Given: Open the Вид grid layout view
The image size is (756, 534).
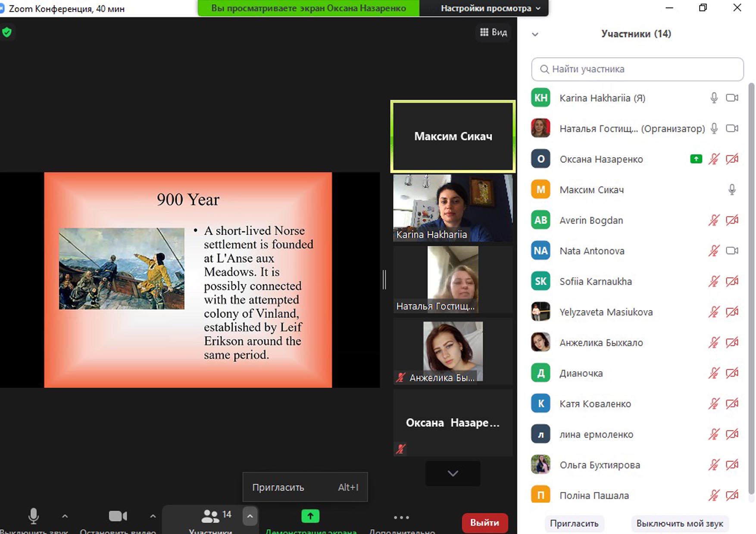Looking at the screenshot, I should 494,32.
